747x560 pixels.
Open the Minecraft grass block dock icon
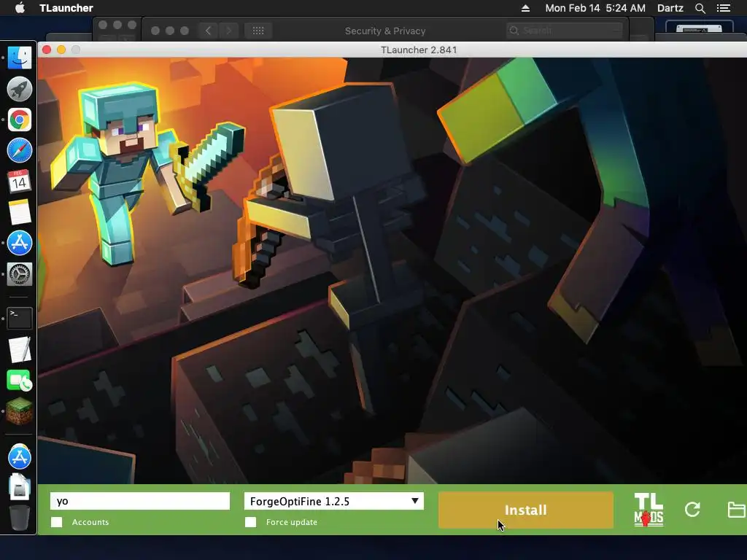click(20, 411)
